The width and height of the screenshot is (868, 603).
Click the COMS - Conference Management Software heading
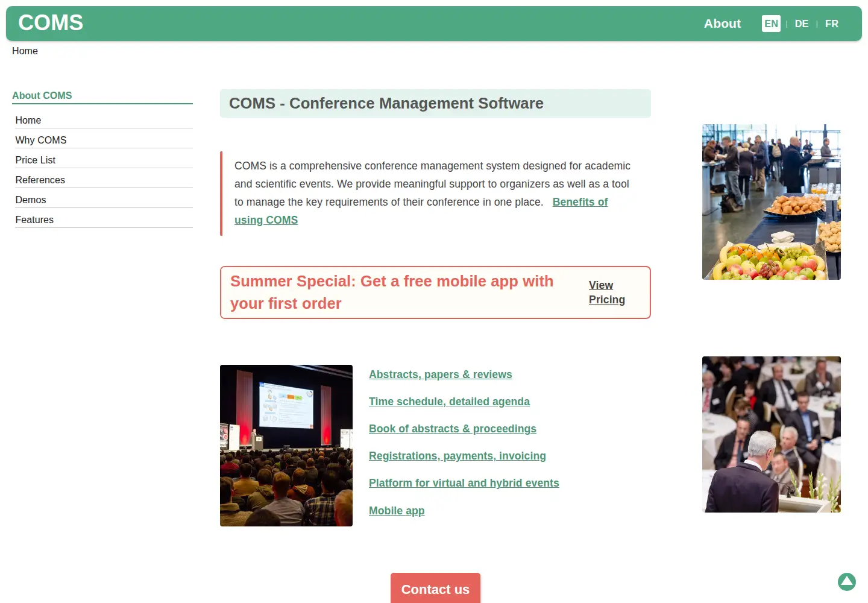click(x=386, y=103)
